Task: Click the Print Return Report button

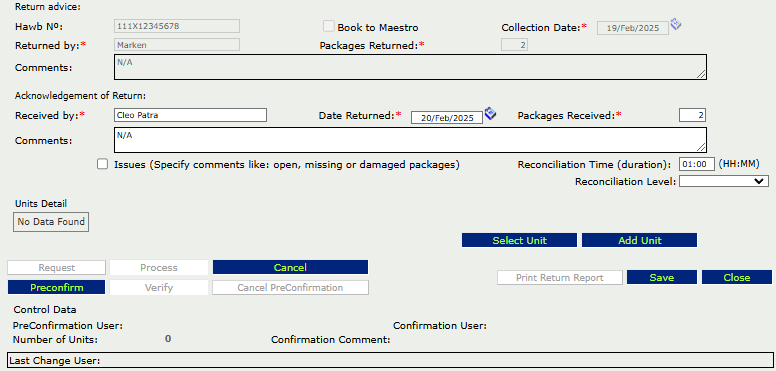Action: click(x=560, y=278)
